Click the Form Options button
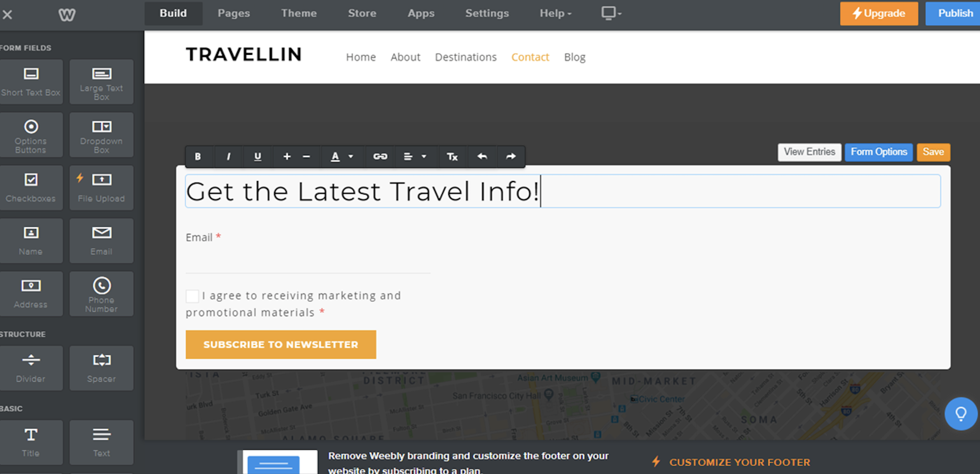The image size is (980, 474). tap(878, 151)
